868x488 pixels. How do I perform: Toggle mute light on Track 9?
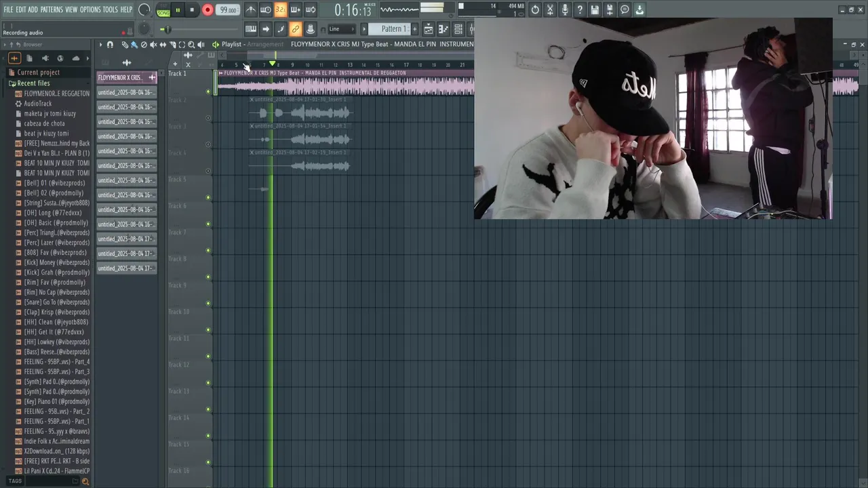click(208, 303)
